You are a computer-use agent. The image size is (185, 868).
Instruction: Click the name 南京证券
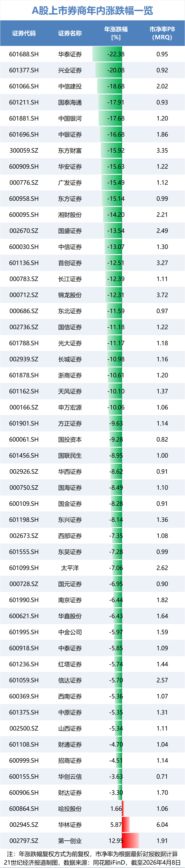70,600
